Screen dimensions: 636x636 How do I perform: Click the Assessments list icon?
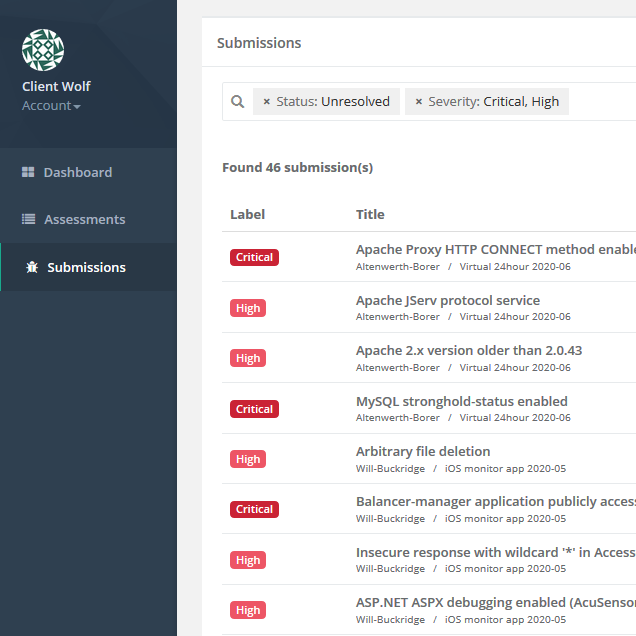click(x=28, y=219)
